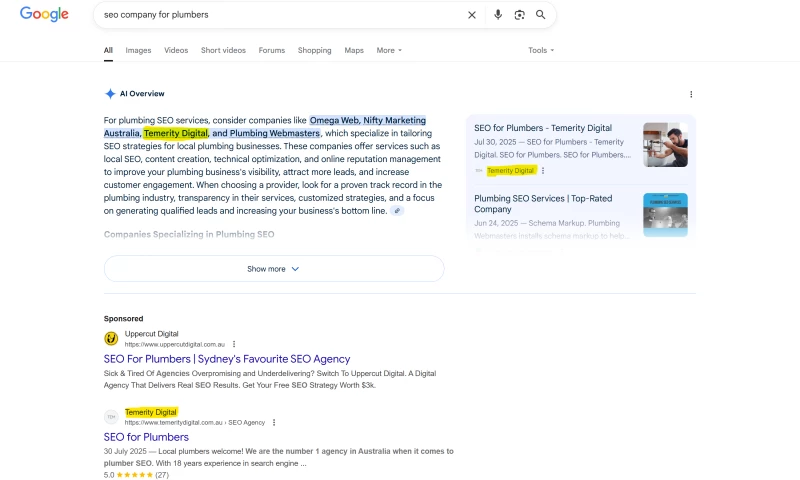
Task: Click the magnifying glass search button
Action: (541, 15)
